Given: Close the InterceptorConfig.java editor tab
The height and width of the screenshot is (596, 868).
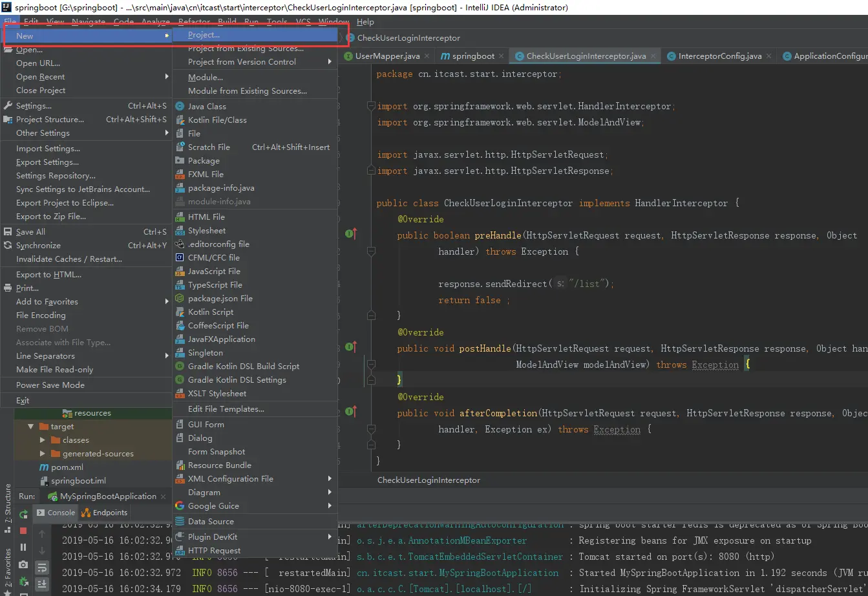Looking at the screenshot, I should point(770,56).
